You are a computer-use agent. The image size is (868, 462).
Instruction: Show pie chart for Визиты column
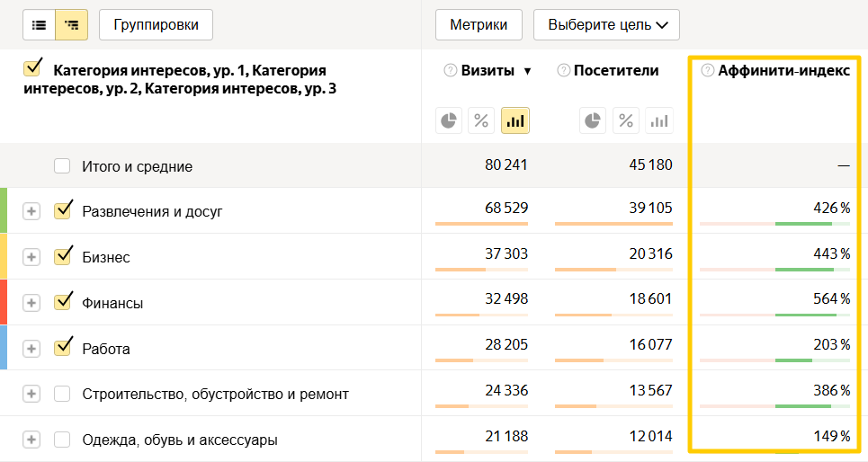[x=450, y=120]
